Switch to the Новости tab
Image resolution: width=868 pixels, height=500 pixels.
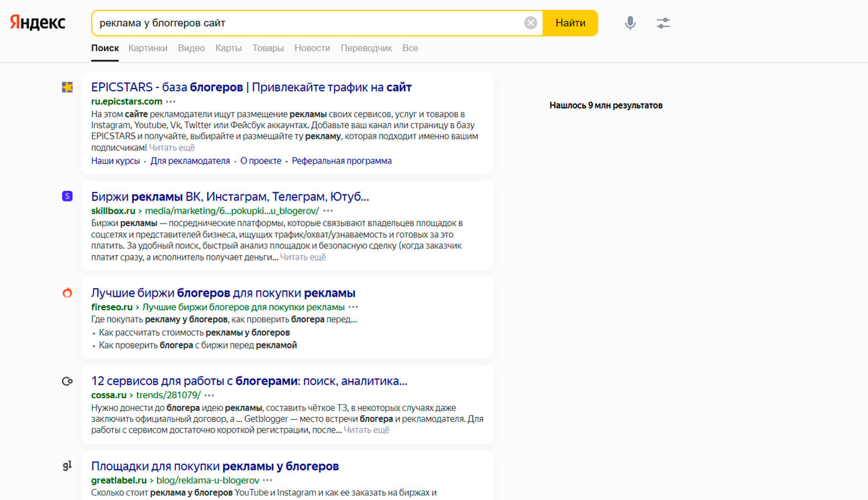tap(312, 48)
